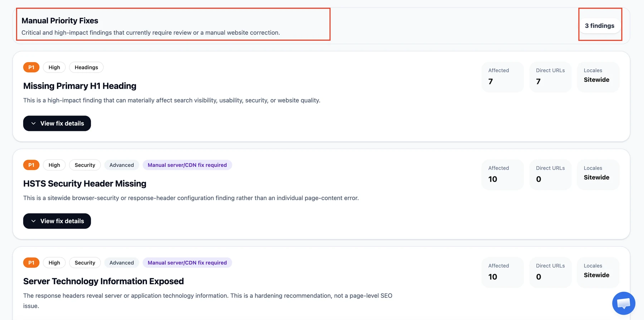This screenshot has width=644, height=320.
Task: Click Affected 7 stat on Missing H1 card
Action: pos(503,77)
